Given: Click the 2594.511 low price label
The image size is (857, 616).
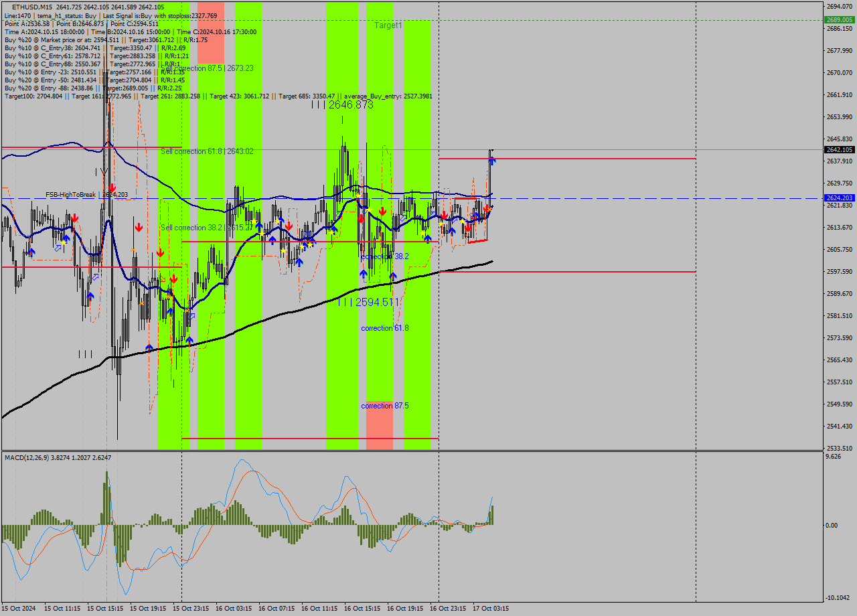Looking at the screenshot, I should [368, 302].
